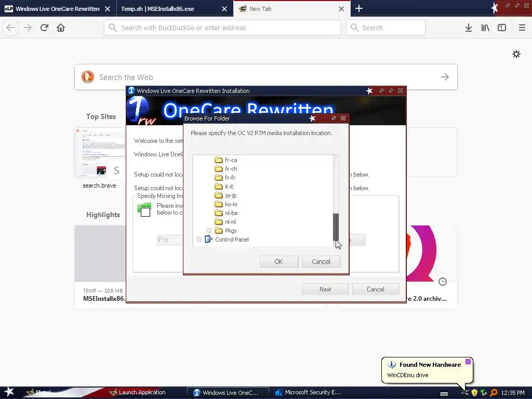
Task: Switch to Microsoft Security E... taskbar item
Action: point(308,392)
